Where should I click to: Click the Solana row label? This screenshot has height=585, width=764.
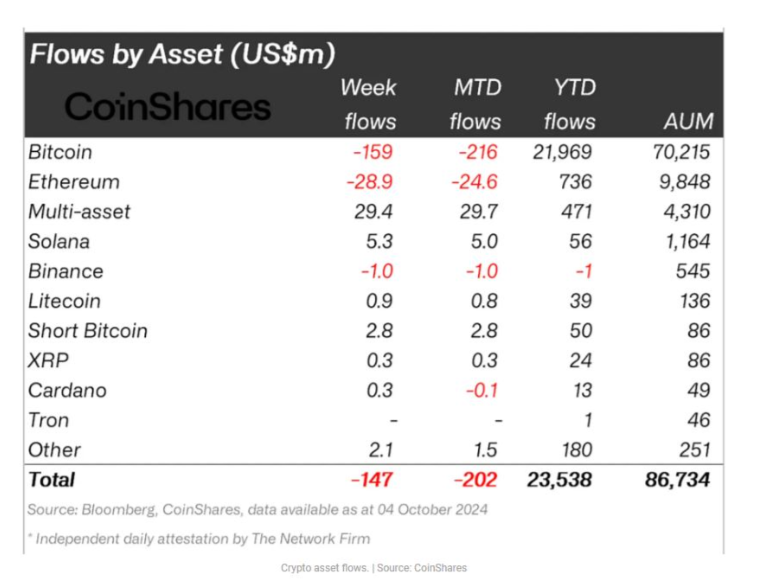pyautogui.click(x=59, y=242)
